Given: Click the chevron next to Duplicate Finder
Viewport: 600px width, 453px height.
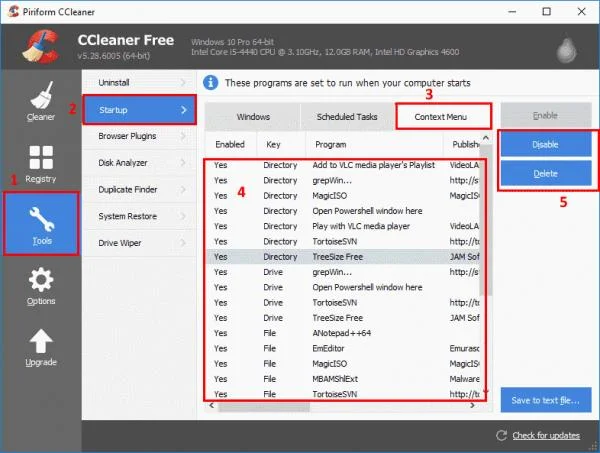Looking at the screenshot, I should click(183, 190).
